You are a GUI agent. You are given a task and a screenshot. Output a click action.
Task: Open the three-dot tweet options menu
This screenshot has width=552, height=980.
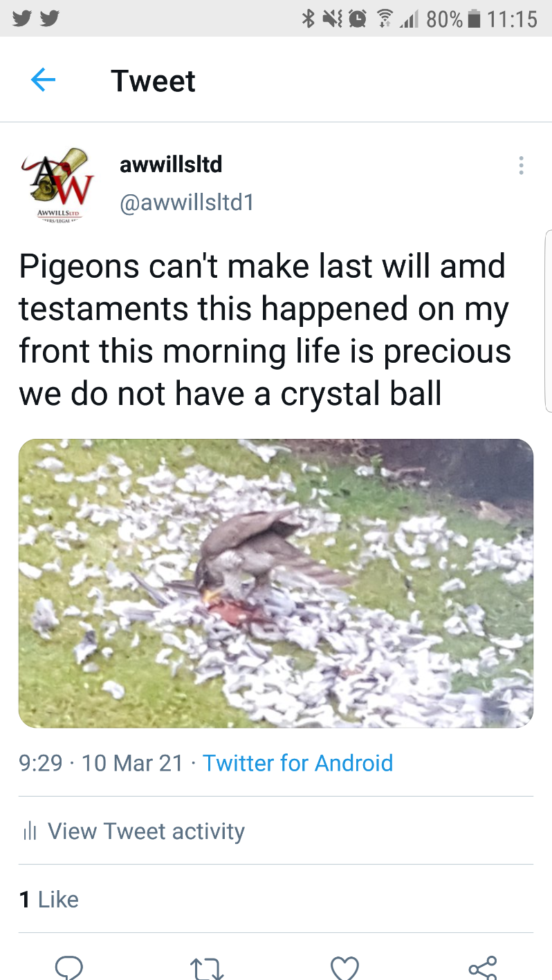[521, 165]
